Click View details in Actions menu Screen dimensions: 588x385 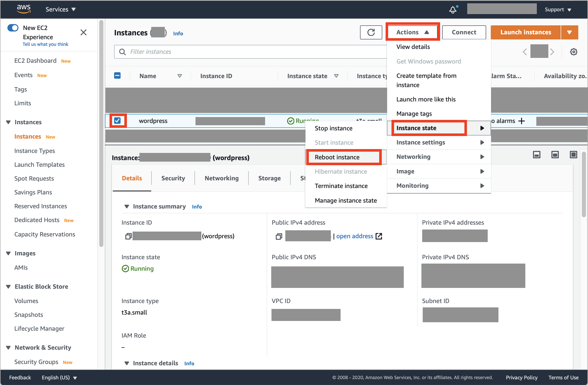[439, 47]
